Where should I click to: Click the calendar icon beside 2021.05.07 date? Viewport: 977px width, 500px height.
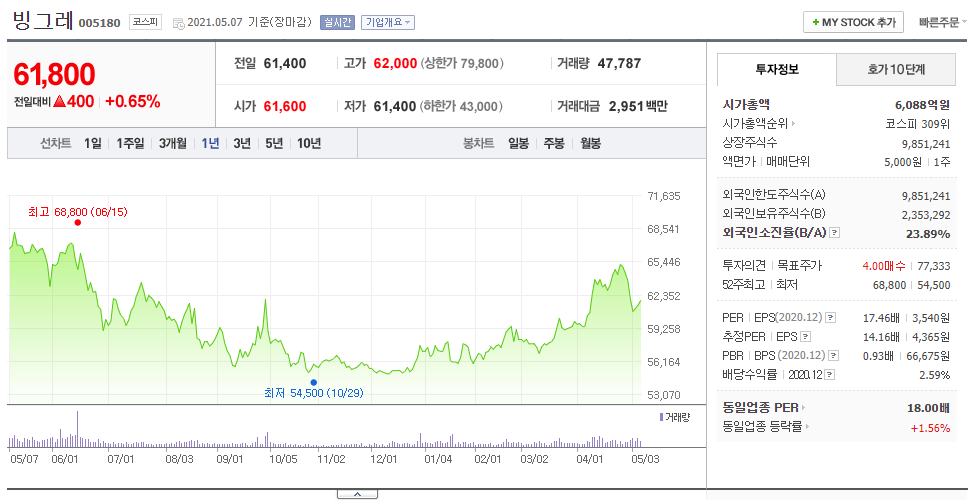click(x=178, y=23)
